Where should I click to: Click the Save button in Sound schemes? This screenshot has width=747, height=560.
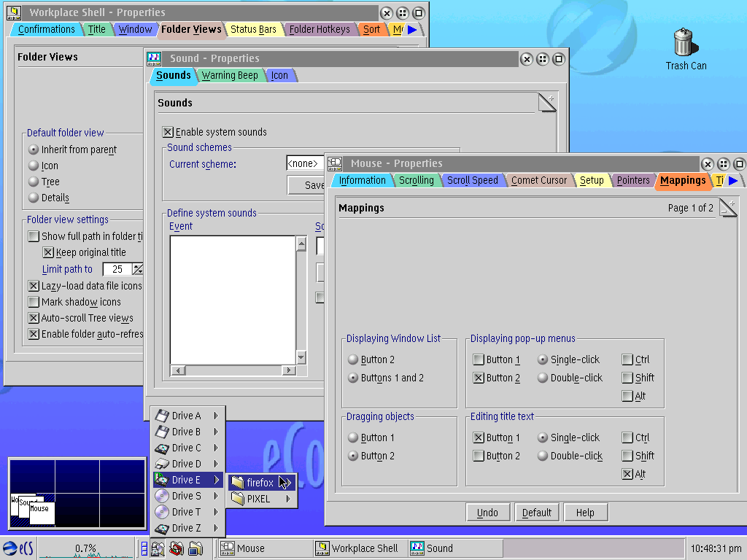point(306,185)
